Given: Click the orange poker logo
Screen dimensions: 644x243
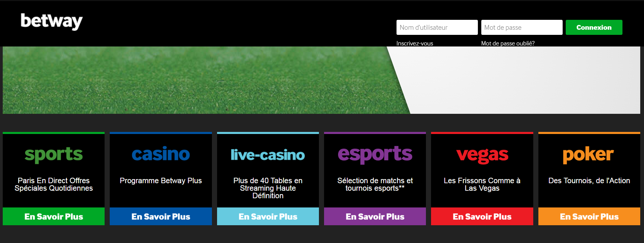Looking at the screenshot, I should (x=588, y=155).
